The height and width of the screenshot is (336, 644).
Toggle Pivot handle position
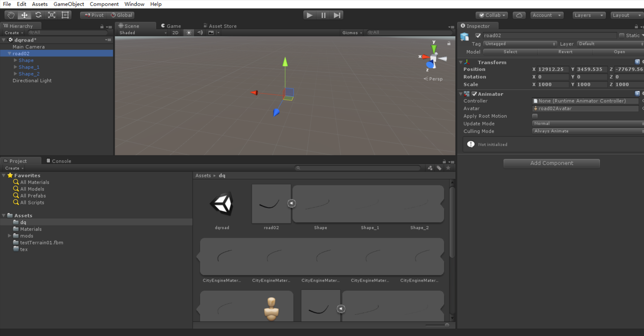point(94,15)
